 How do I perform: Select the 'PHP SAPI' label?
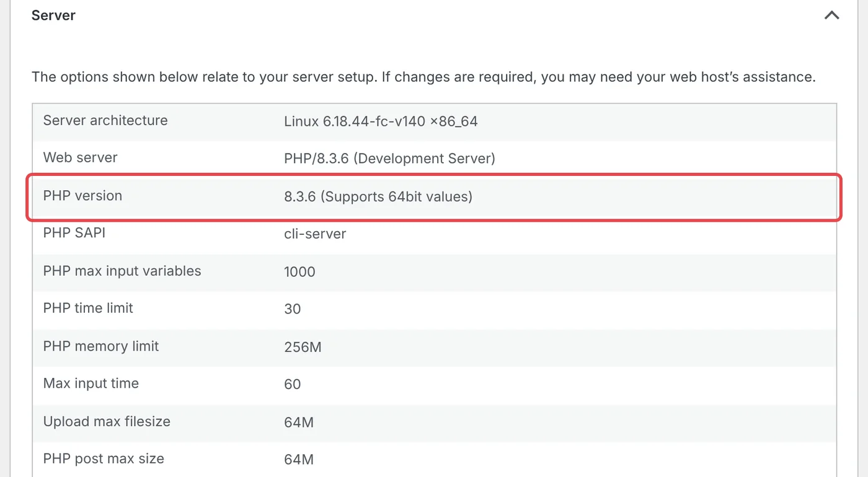(x=74, y=233)
